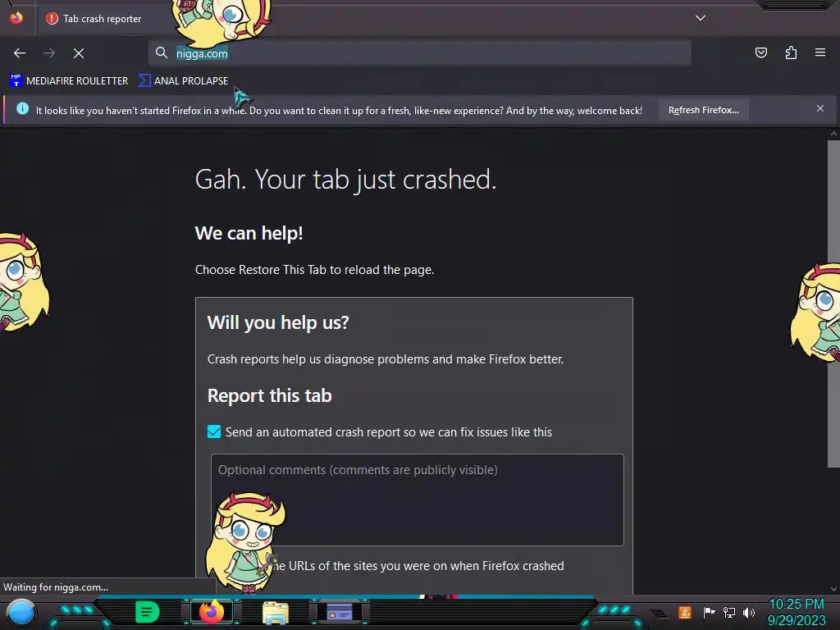Select the Tab crash reporter tab
Image resolution: width=840 pixels, height=630 pixels.
point(102,19)
